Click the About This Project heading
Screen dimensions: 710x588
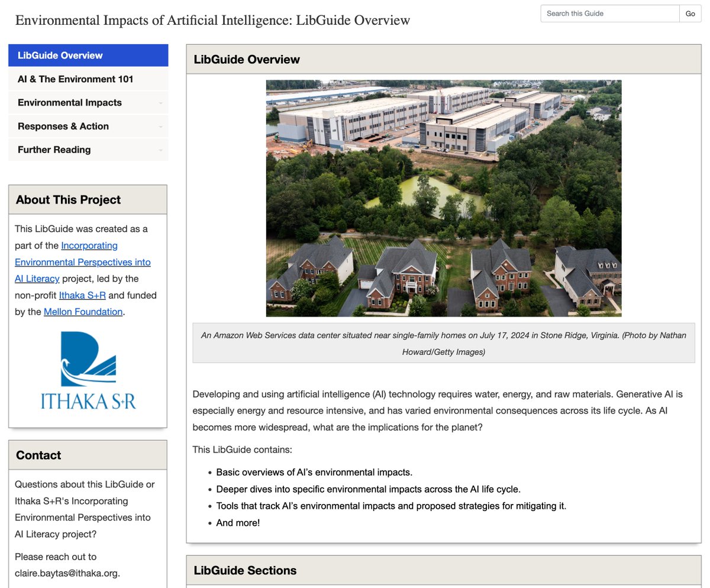68,200
